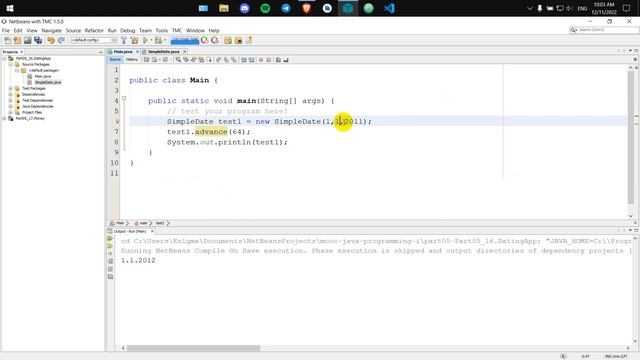Viewport: 640px width, 360px height.
Task: Click the Undo toolbar icon
Action: pyautogui.click(x=51, y=40)
